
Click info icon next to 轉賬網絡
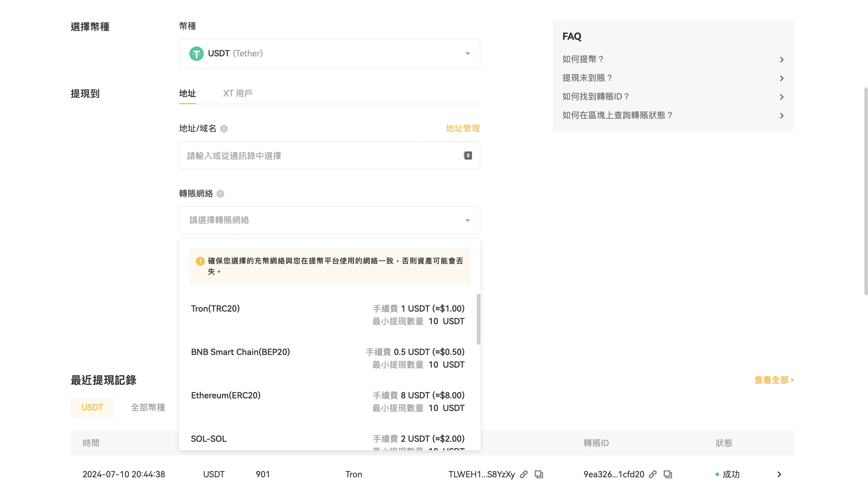[x=220, y=194]
